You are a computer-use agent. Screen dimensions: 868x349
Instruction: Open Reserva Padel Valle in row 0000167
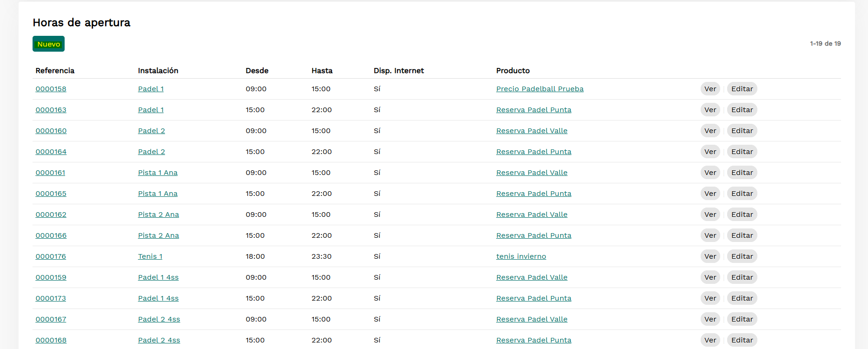tap(531, 319)
